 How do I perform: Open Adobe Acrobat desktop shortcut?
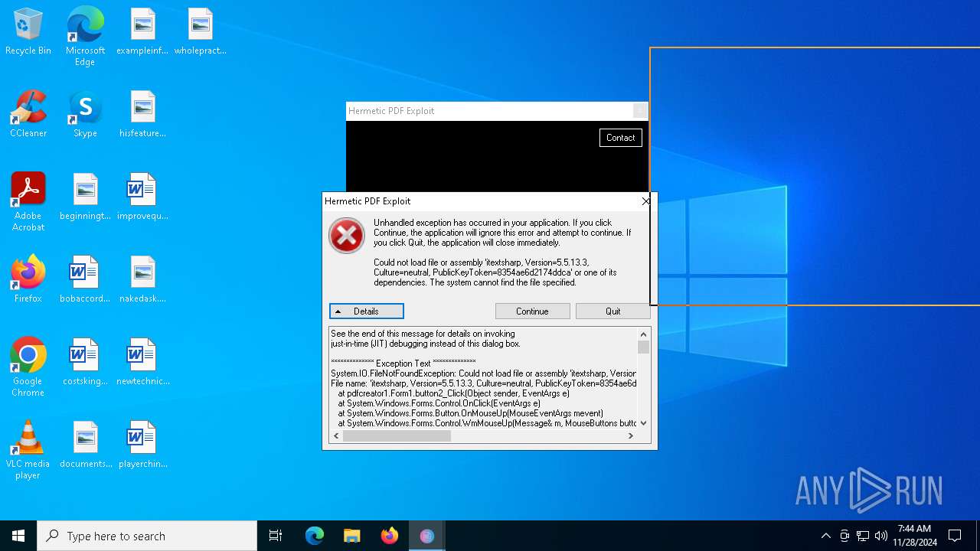coord(28,202)
